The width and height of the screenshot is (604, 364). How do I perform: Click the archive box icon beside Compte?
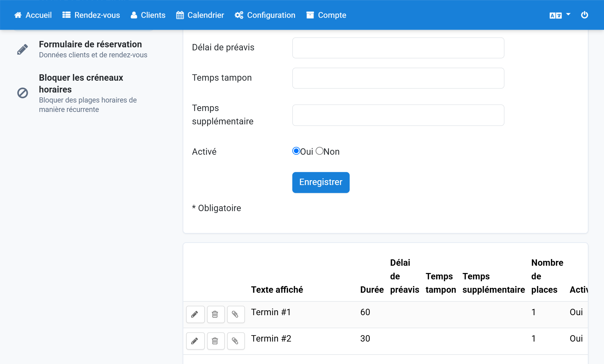tap(310, 15)
